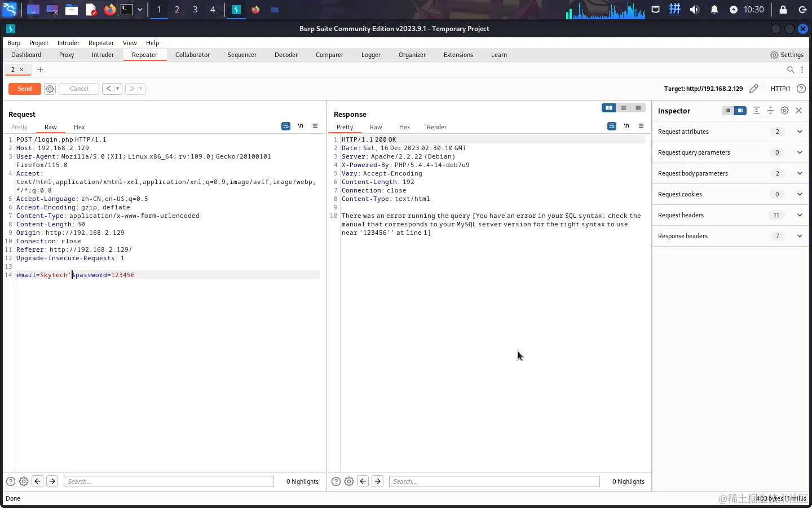Select top-bottom layout view

624,108
